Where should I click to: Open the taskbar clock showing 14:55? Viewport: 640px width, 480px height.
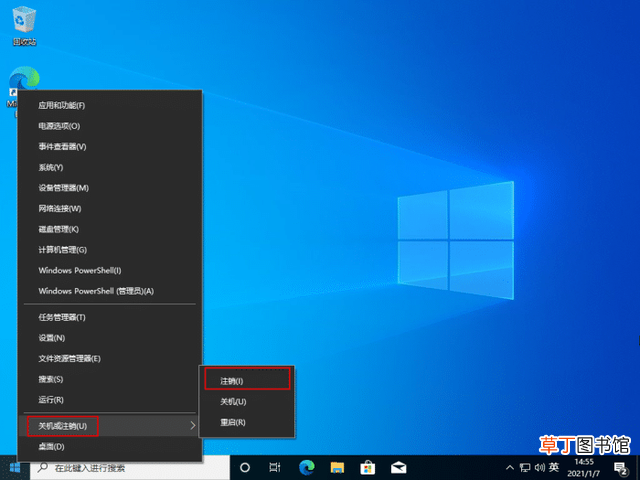[584, 468]
